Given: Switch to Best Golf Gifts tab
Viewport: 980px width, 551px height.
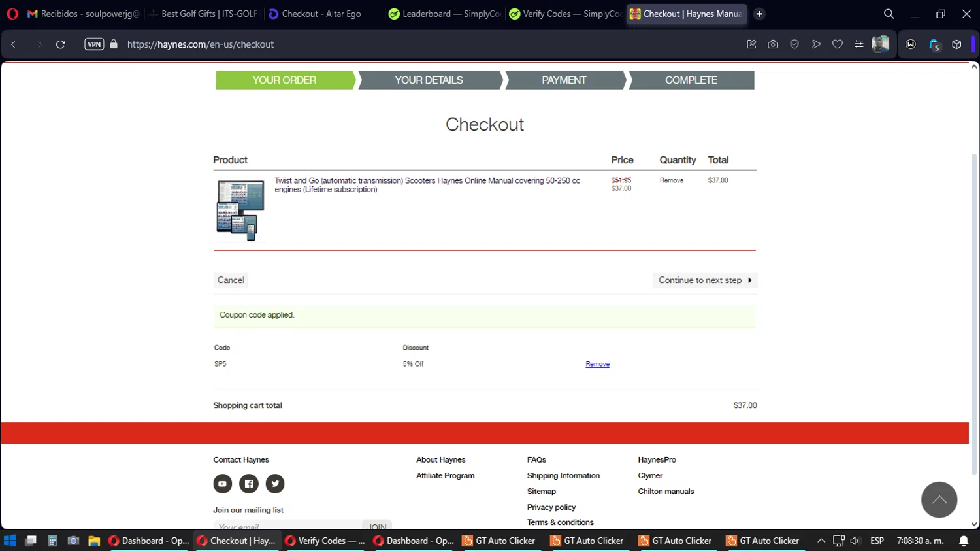Looking at the screenshot, I should pos(204,14).
